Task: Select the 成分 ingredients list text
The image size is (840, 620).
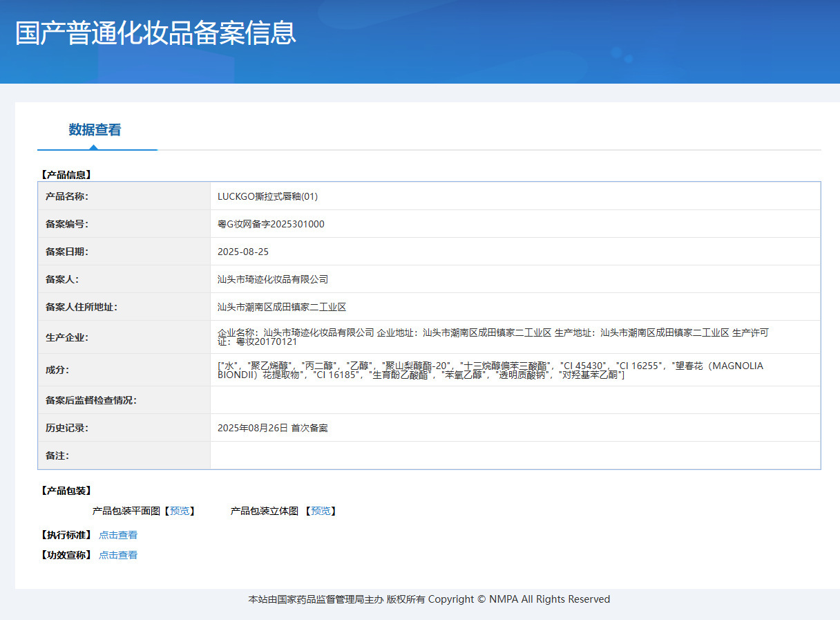Action: coord(490,370)
